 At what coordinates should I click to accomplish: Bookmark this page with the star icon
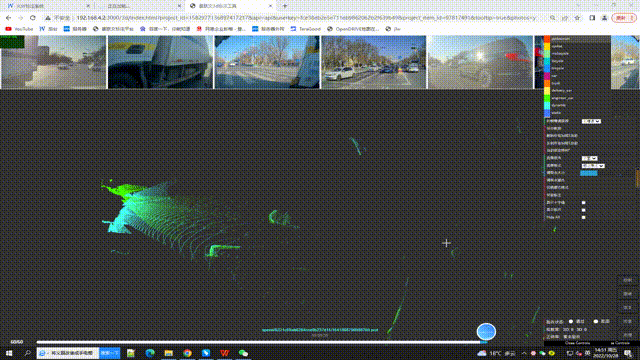coord(577,18)
